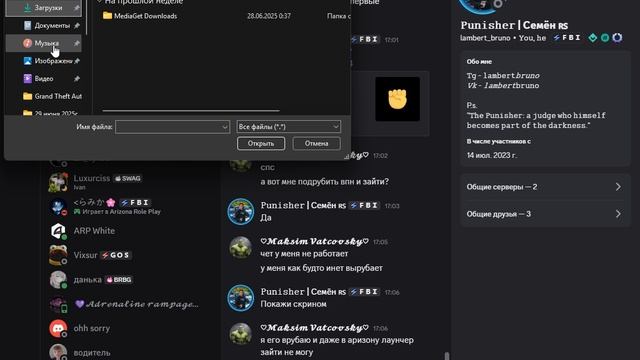Unpin Документы via its pin icon
This screenshot has height=360, width=640.
77,25
